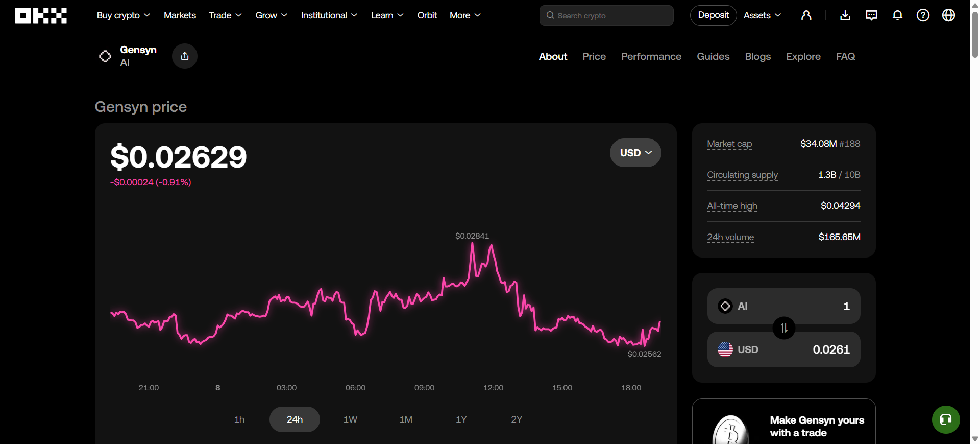Click the $0.02841 peak marker on chart
980x444 pixels.
point(472,236)
